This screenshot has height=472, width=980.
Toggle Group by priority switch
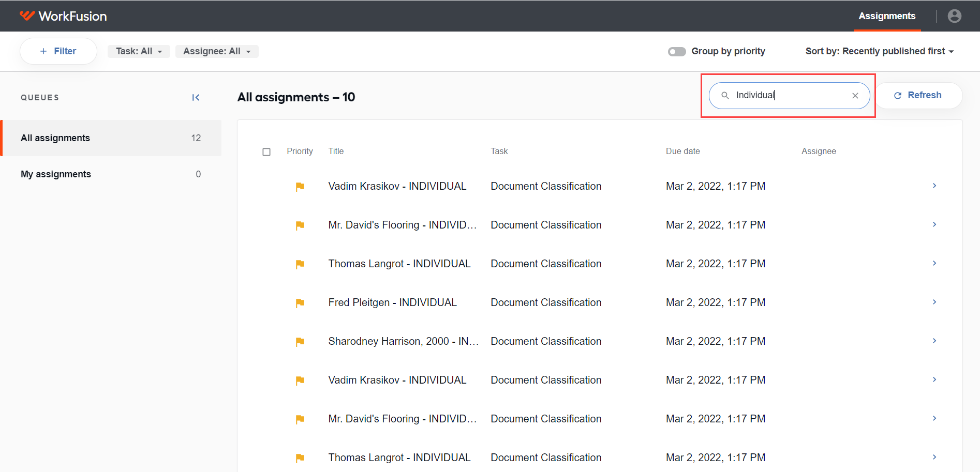point(677,51)
